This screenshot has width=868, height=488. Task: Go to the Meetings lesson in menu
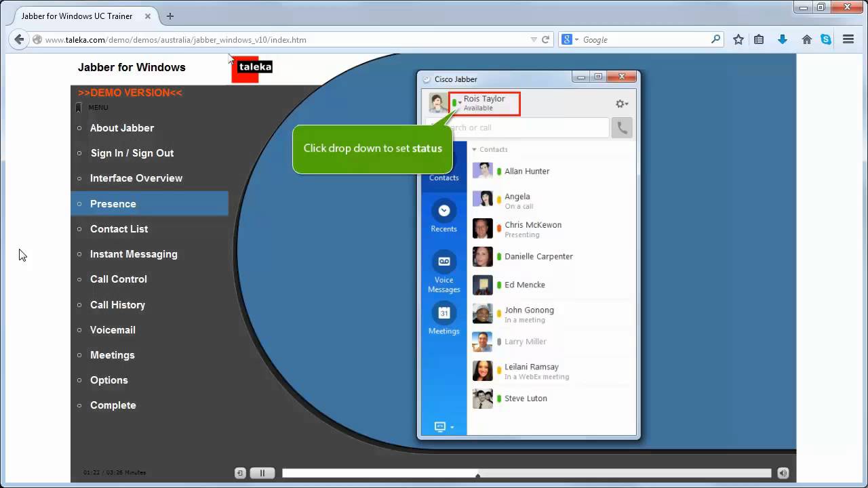pyautogui.click(x=113, y=355)
